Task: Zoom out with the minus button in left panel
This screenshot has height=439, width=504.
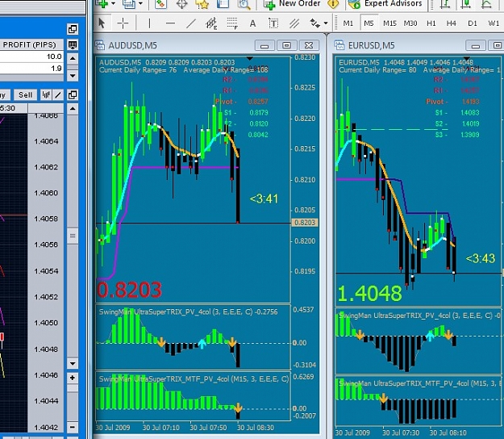Action: coord(73,428)
